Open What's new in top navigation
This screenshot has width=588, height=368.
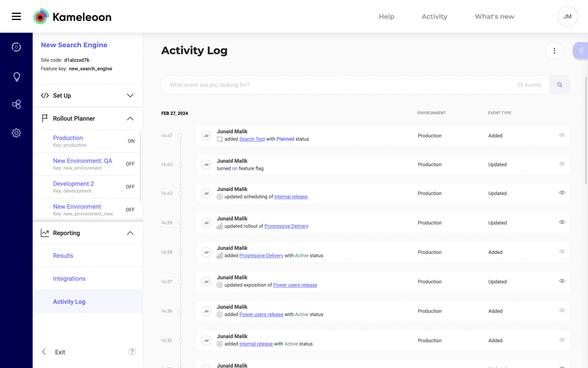pyautogui.click(x=494, y=17)
